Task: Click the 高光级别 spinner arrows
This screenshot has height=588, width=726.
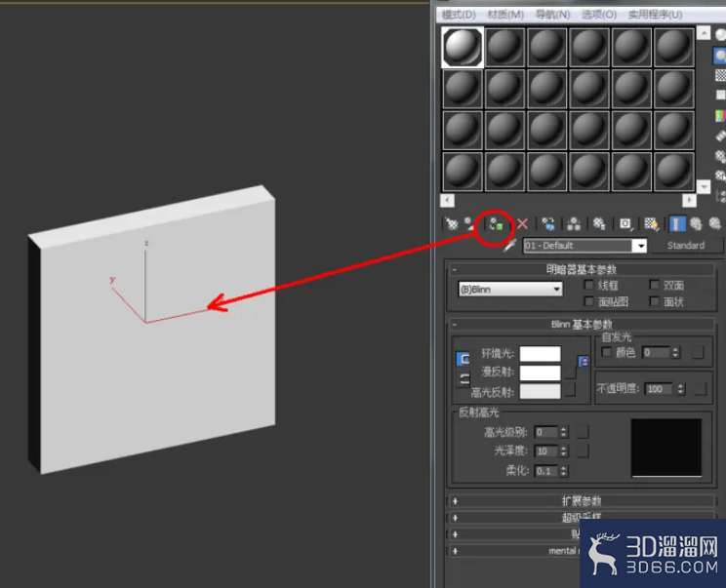Action: tap(563, 432)
